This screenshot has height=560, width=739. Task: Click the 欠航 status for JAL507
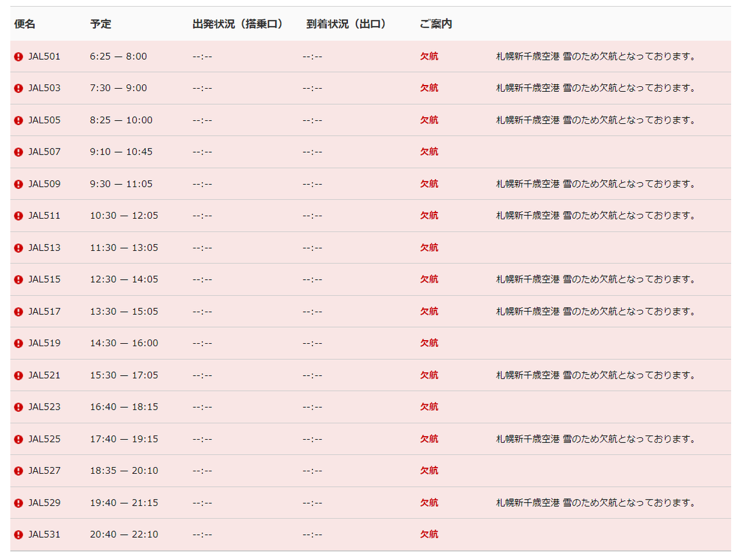[x=429, y=152]
